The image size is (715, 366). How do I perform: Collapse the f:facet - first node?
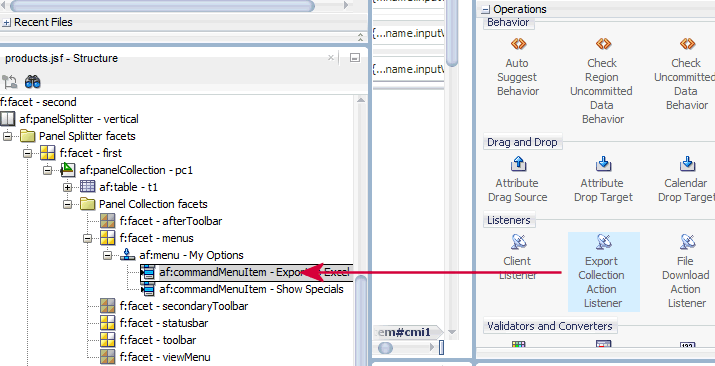coord(28,153)
